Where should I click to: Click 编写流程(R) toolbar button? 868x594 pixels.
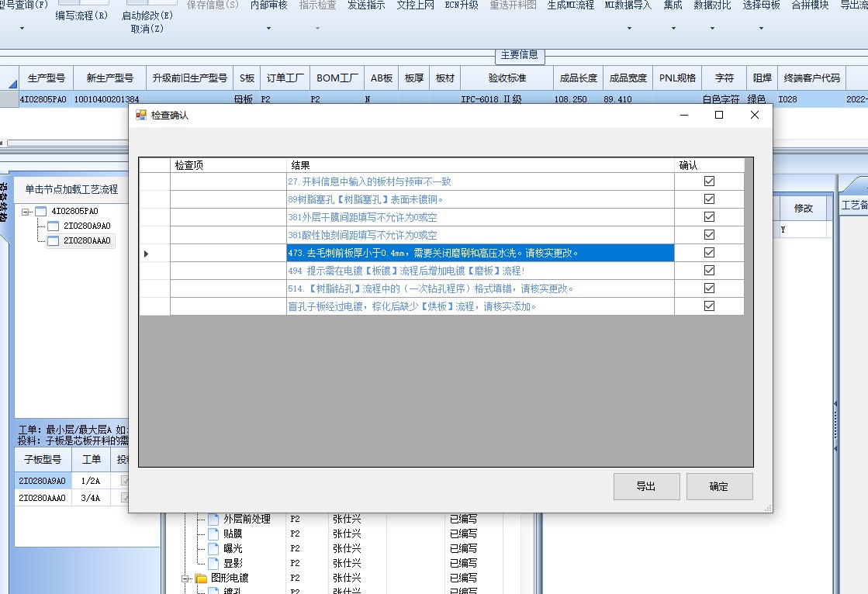point(82,16)
